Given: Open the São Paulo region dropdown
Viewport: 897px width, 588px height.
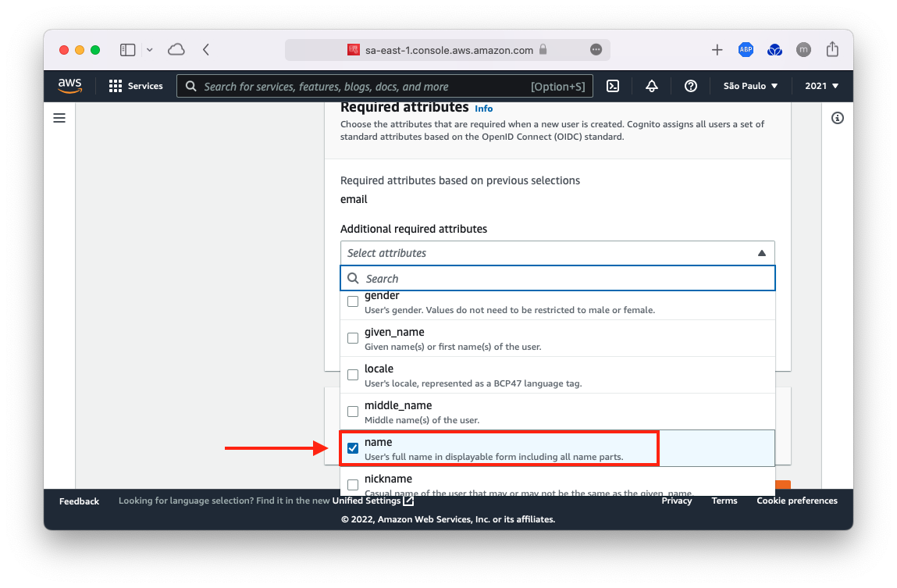Looking at the screenshot, I should pyautogui.click(x=750, y=86).
